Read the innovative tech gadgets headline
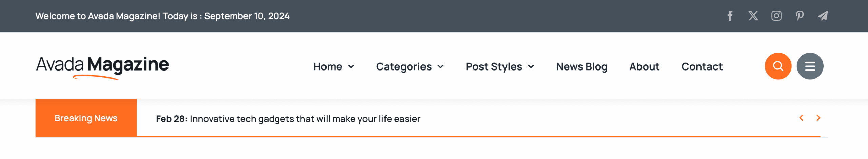This screenshot has height=159, width=868. (305, 119)
